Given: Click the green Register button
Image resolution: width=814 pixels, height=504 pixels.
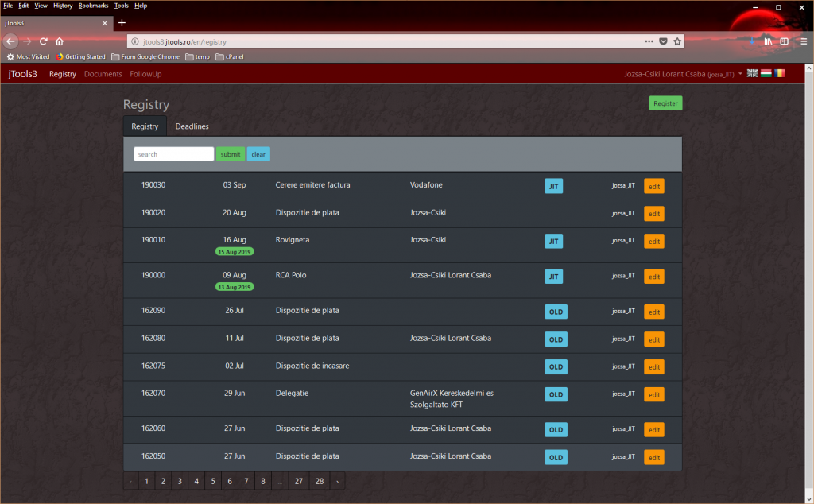Looking at the screenshot, I should point(665,103).
